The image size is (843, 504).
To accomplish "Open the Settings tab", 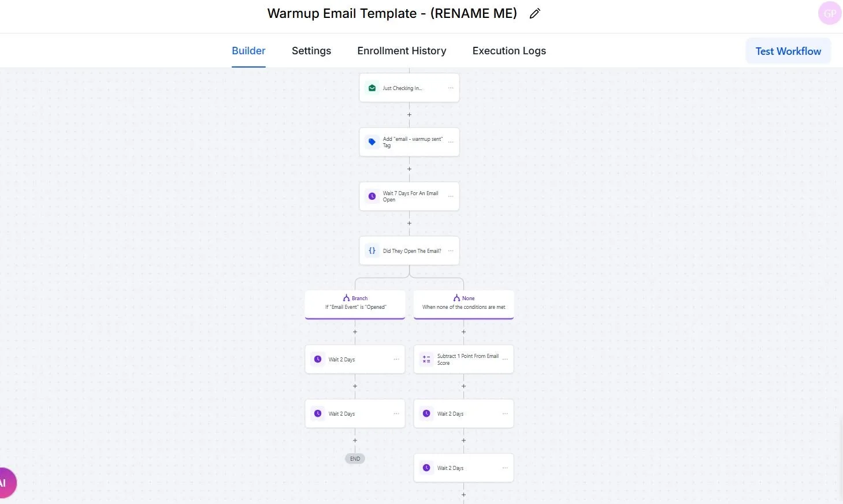I will click(x=311, y=51).
